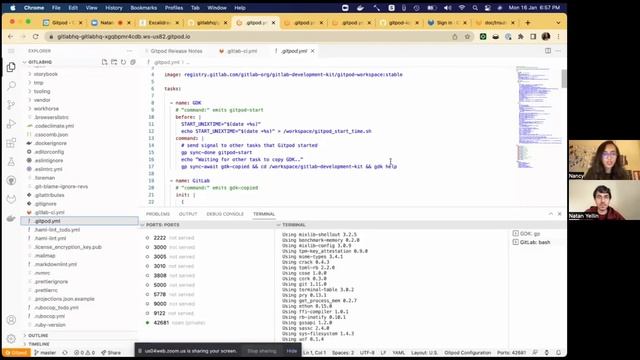Click YAML language mode in status bar
The height and width of the screenshot is (360, 640).
(x=399, y=352)
